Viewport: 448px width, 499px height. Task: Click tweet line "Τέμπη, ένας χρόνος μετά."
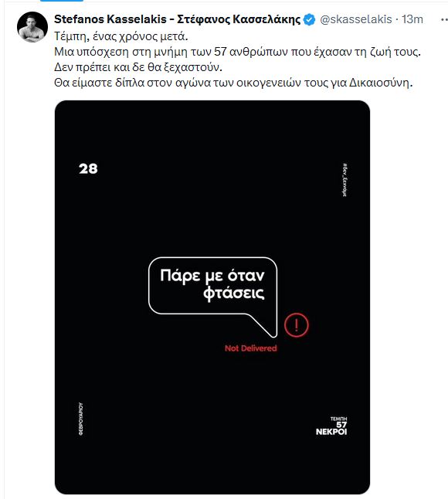(121, 36)
